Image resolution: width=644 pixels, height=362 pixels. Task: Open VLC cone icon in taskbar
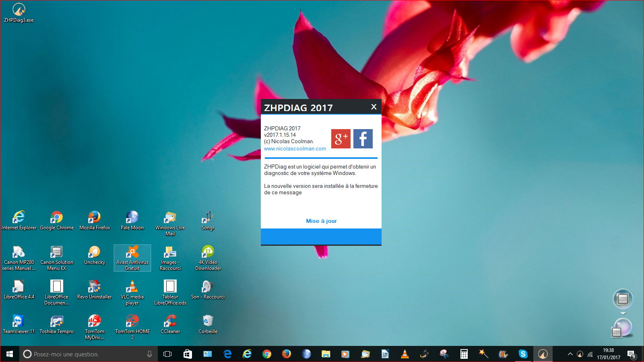coord(405,354)
